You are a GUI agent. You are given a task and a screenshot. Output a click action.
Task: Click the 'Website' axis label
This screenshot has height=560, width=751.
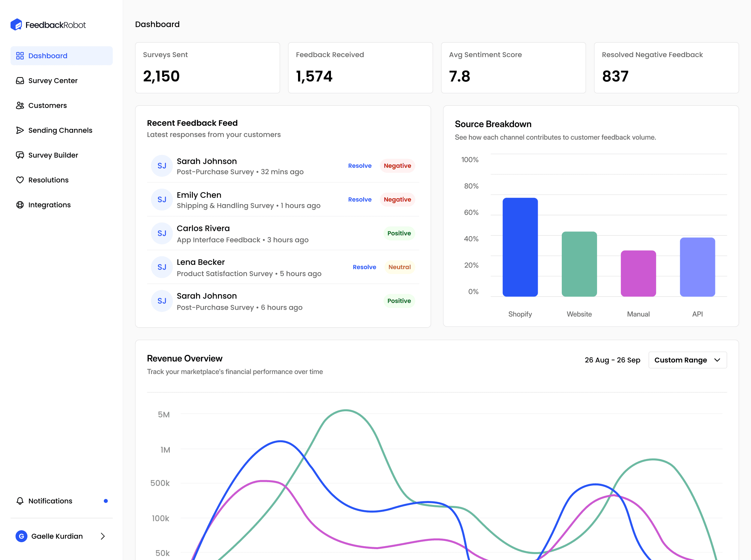(579, 314)
